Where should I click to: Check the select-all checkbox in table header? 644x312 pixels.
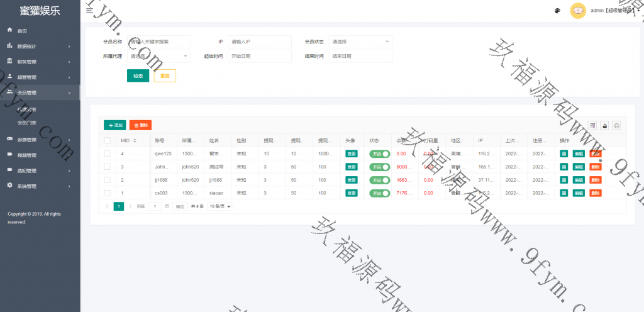click(x=107, y=140)
